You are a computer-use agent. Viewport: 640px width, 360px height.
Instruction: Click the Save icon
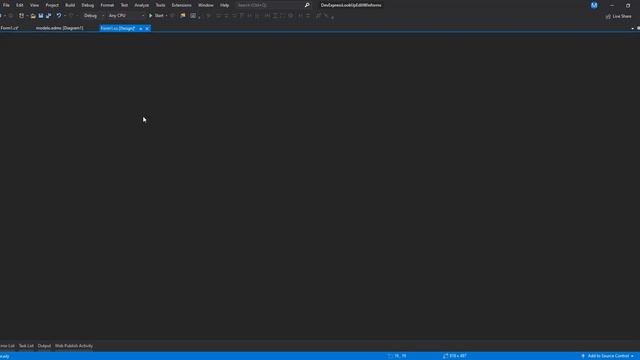tap(41, 16)
